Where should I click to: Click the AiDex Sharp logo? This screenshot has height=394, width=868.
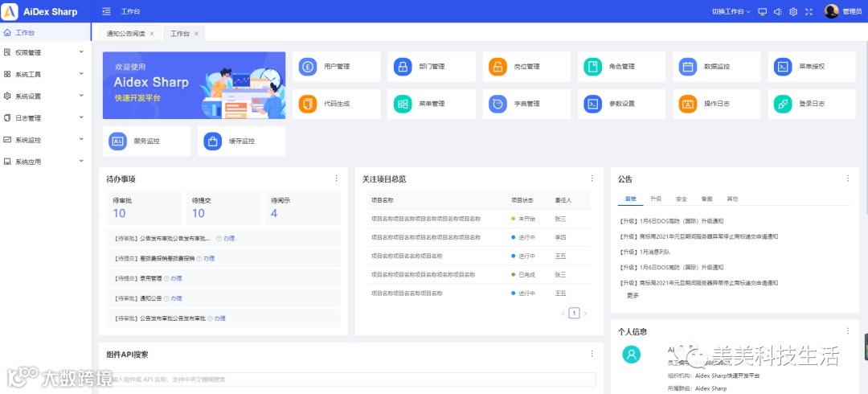(11, 11)
